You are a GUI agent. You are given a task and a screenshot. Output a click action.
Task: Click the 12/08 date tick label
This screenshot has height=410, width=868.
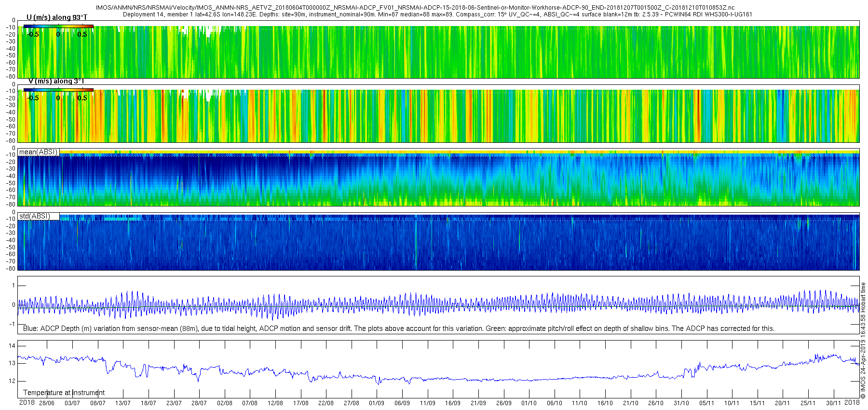(275, 403)
